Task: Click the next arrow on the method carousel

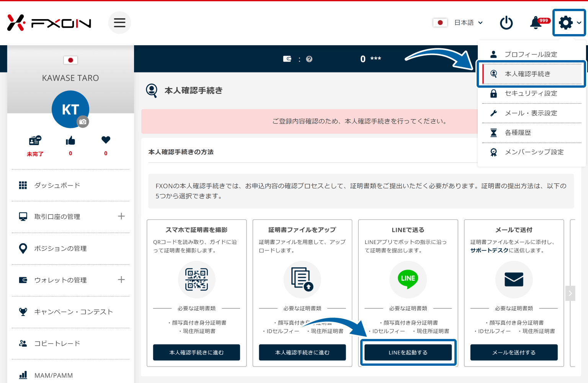Action: [570, 293]
